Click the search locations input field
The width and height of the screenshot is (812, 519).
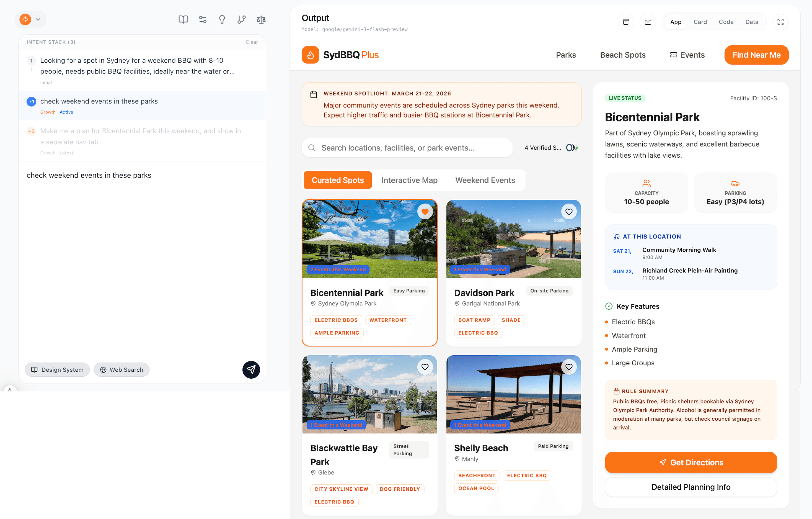point(407,148)
